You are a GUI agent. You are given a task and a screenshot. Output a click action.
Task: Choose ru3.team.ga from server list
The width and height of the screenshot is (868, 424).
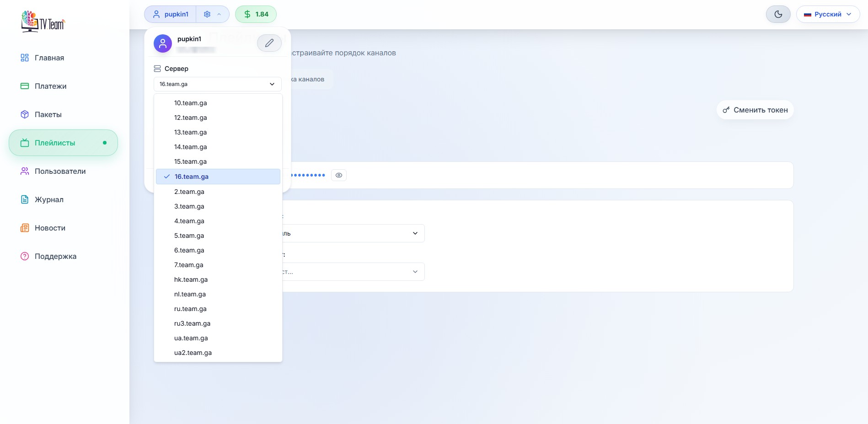(x=192, y=323)
